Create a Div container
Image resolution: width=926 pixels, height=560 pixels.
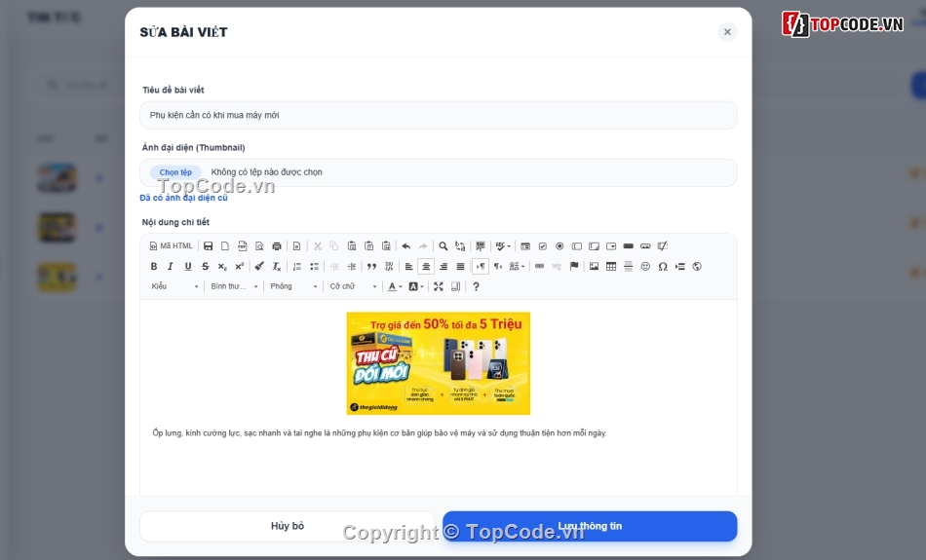point(389,266)
